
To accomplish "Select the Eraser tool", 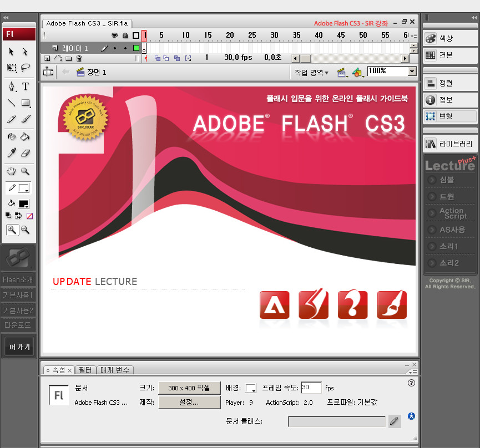I will 26,153.
